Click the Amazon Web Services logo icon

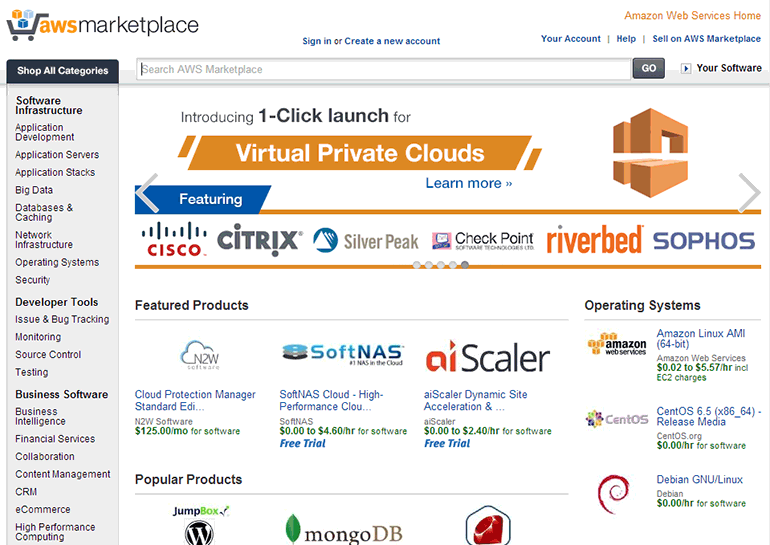616,346
